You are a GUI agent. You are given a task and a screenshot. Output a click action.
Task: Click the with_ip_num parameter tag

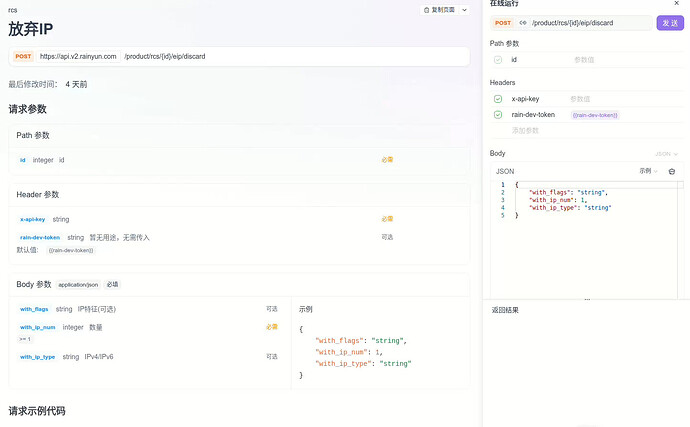[37, 327]
